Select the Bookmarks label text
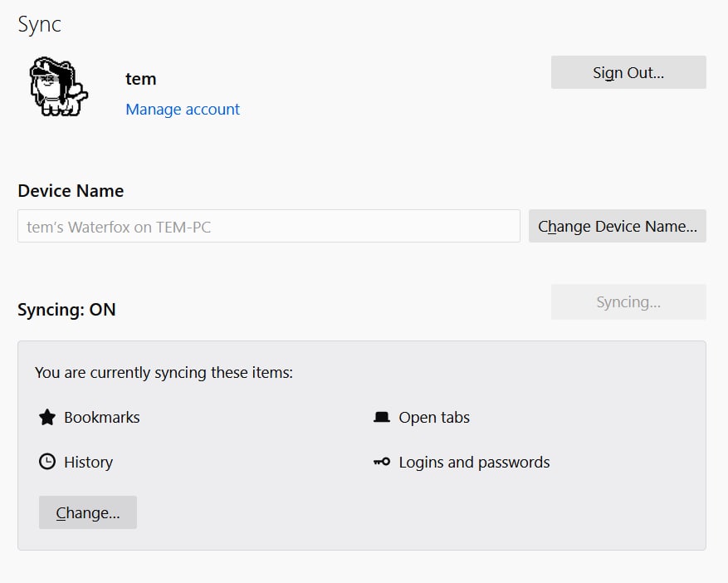Screen dimensions: 728x583 [x=101, y=417]
